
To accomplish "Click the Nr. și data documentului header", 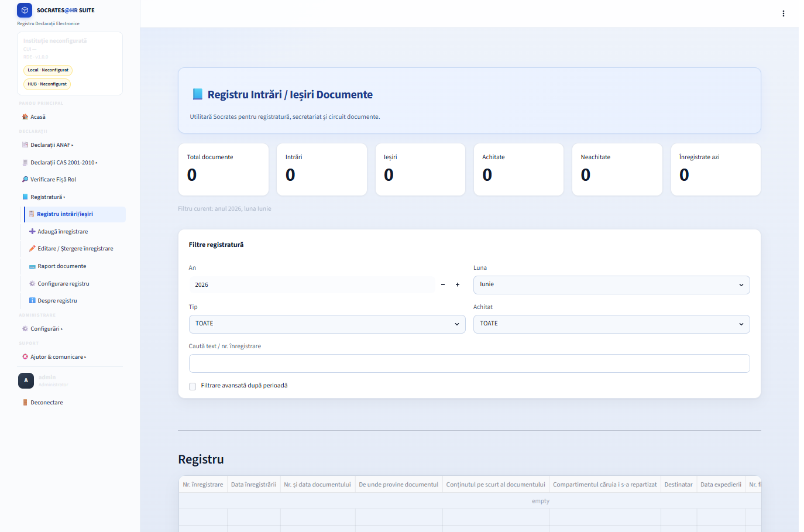I will [x=318, y=485].
